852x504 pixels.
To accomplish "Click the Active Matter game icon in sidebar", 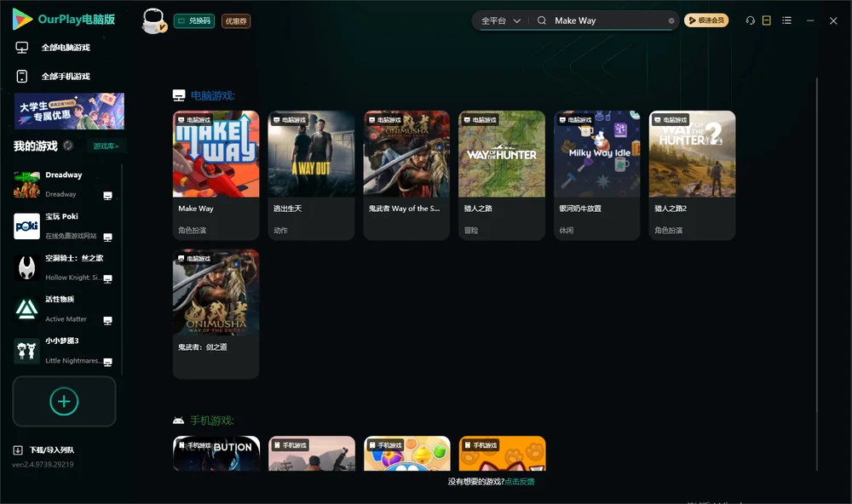I will (26, 309).
